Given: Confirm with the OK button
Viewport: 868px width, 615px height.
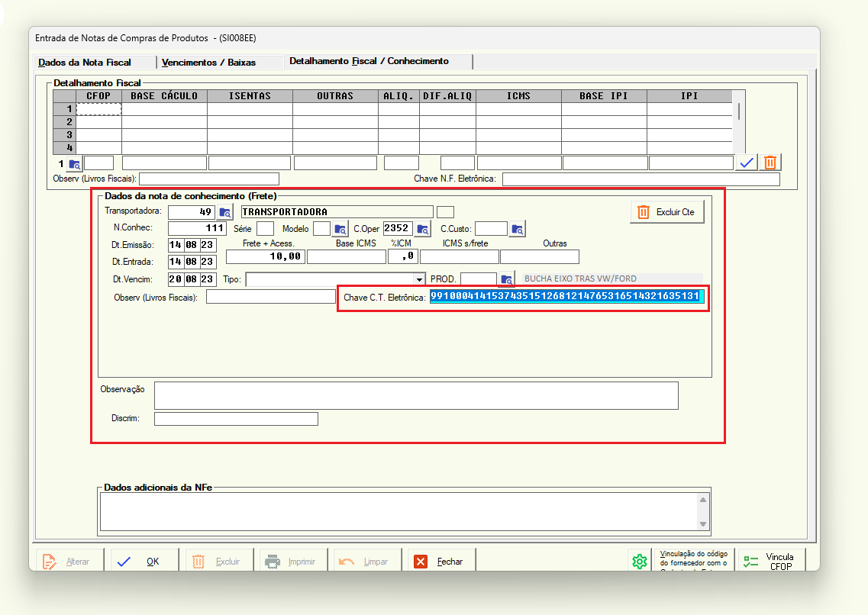Looking at the screenshot, I should (145, 562).
